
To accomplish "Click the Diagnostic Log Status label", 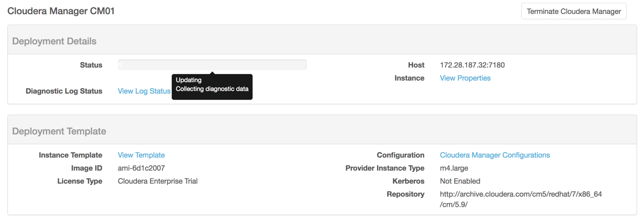I will [x=64, y=91].
